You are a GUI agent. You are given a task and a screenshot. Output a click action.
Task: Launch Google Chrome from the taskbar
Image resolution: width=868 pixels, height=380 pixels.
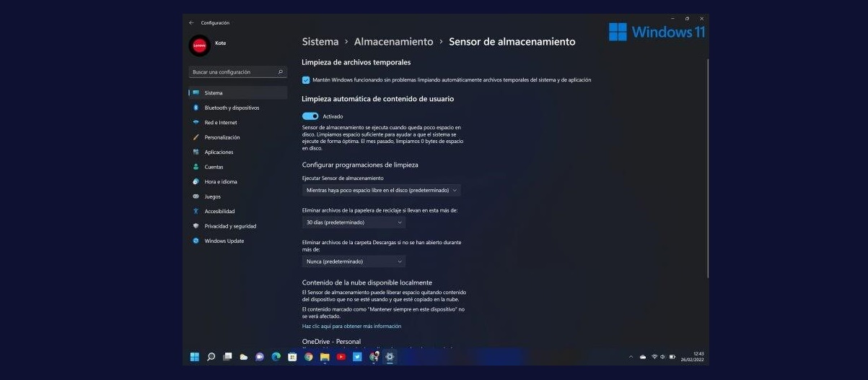309,356
